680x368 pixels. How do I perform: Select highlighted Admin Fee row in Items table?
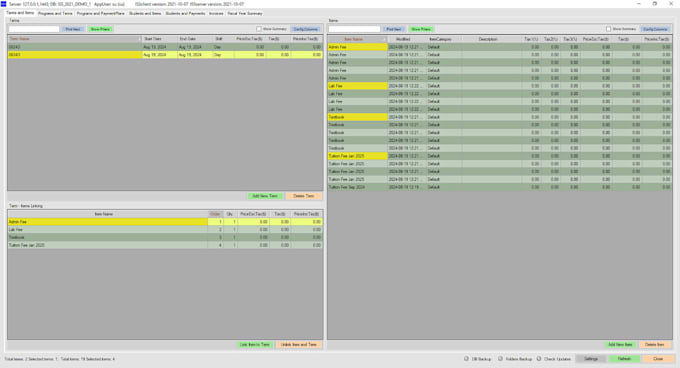pyautogui.click(x=500, y=47)
